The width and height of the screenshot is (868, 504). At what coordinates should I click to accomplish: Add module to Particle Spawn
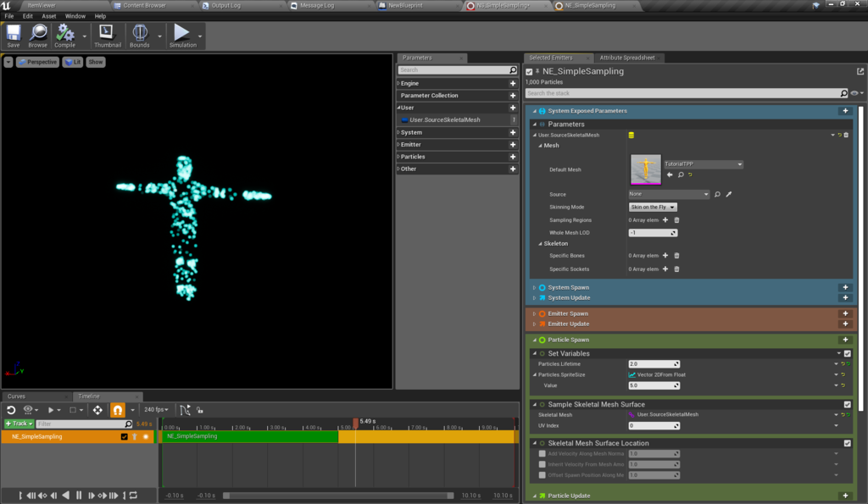pos(845,340)
